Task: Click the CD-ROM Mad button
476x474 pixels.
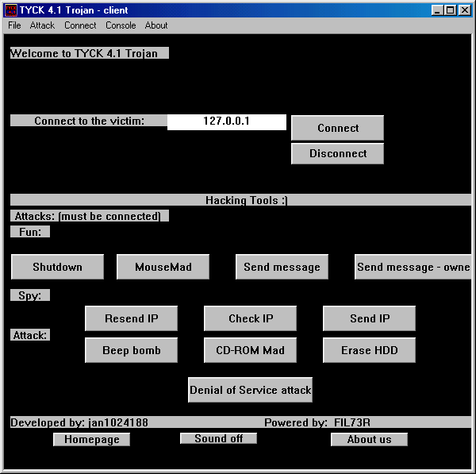Action: [250, 350]
